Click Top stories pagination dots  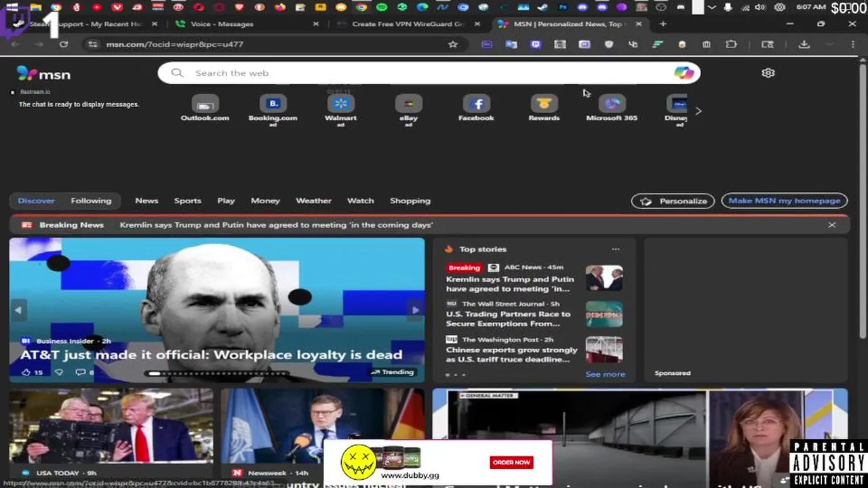(456, 375)
